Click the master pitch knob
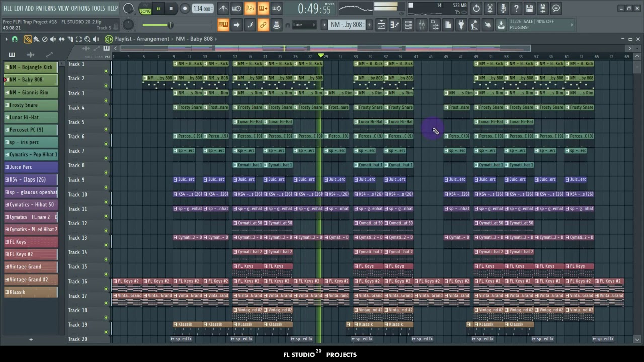The image size is (644, 362). 128,25
